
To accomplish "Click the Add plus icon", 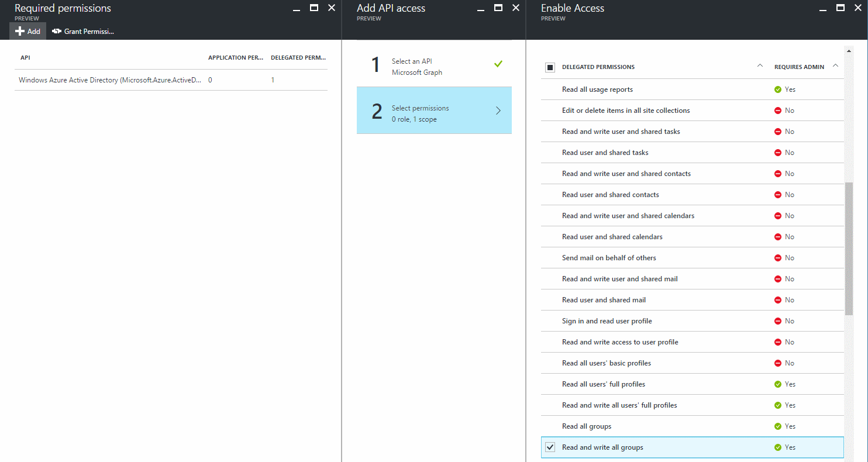I will 20,32.
